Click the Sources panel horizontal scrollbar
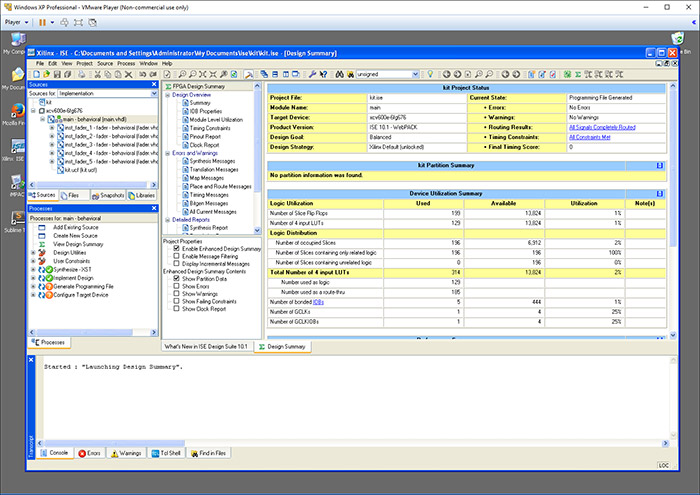This screenshot has height=495, width=700. pyautogui.click(x=92, y=185)
